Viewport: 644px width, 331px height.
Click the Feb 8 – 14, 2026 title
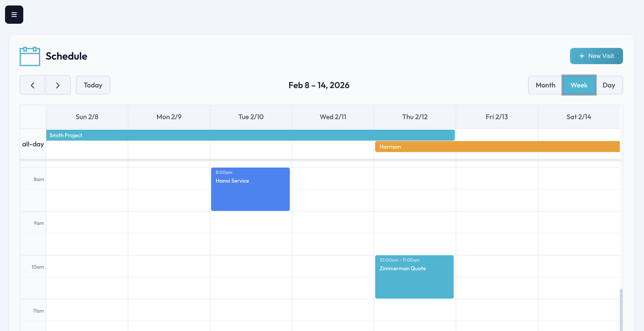tap(319, 85)
